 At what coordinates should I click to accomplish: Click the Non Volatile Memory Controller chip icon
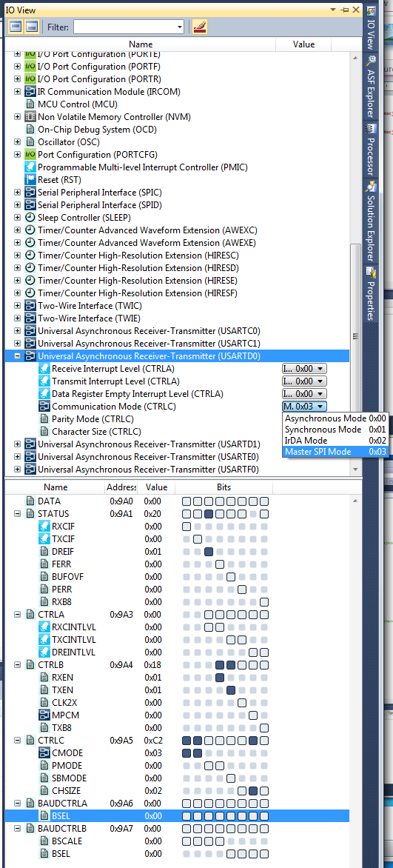coord(30,117)
